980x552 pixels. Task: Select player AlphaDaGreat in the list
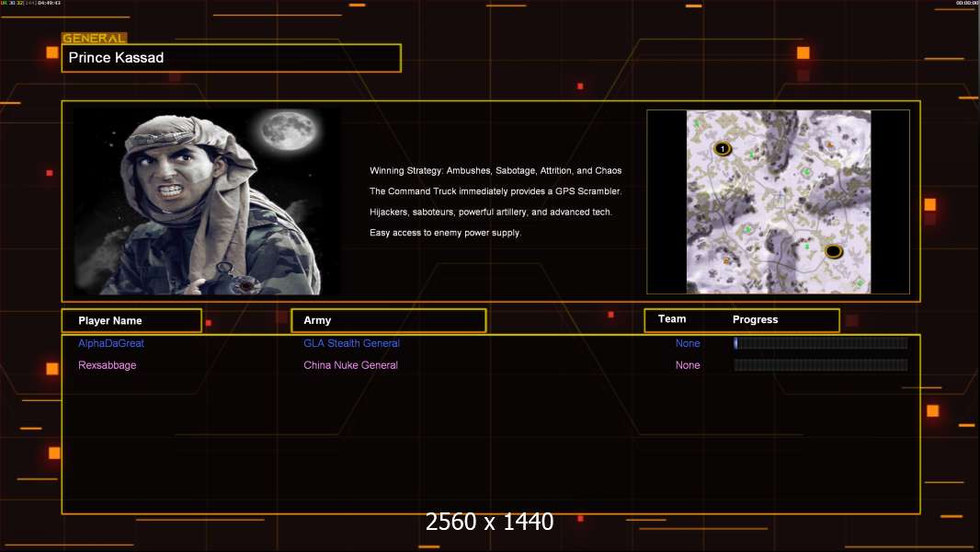tap(111, 343)
